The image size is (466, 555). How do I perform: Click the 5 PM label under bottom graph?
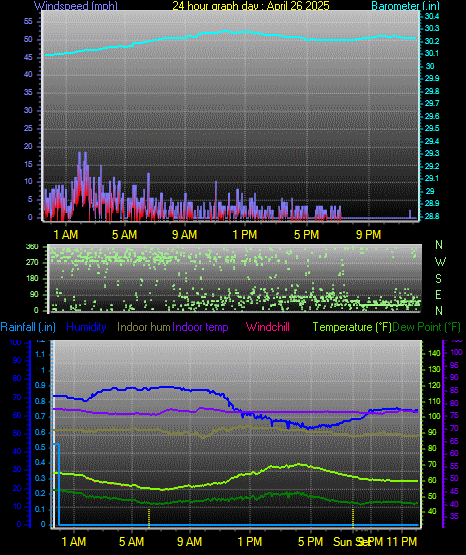point(310,542)
